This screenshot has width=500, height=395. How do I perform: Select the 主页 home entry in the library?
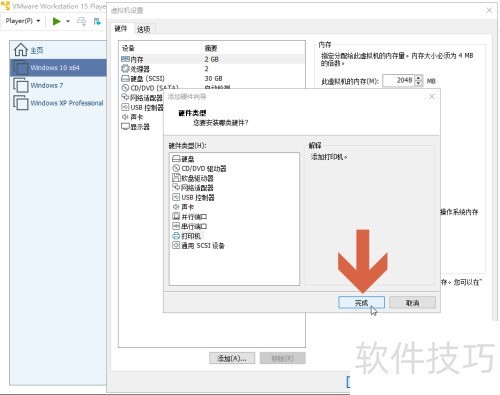pyautogui.click(x=58, y=50)
